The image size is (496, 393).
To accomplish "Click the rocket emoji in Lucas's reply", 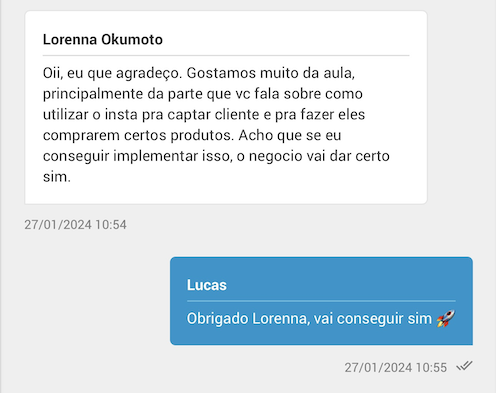I will click(446, 319).
